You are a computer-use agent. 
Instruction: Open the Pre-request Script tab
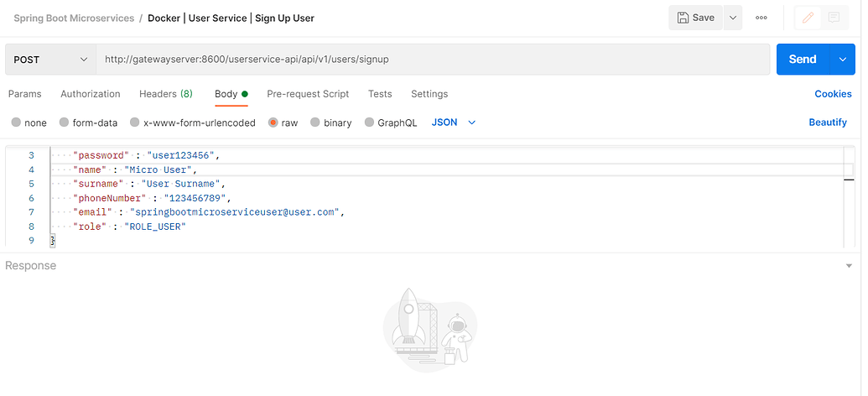[x=308, y=94]
